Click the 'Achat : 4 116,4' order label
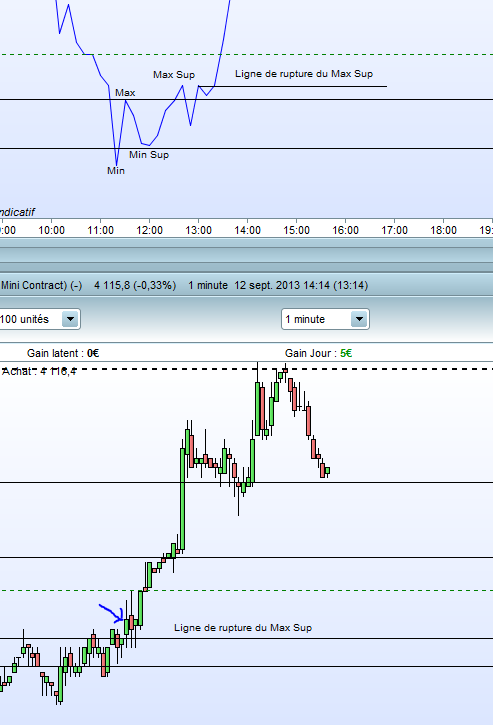Screen dimensions: 493x725 point(39,371)
